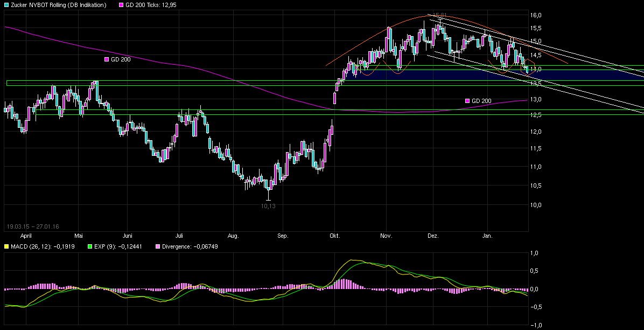
Task: Click the '10,13' low price annotation
Action: coord(268,206)
